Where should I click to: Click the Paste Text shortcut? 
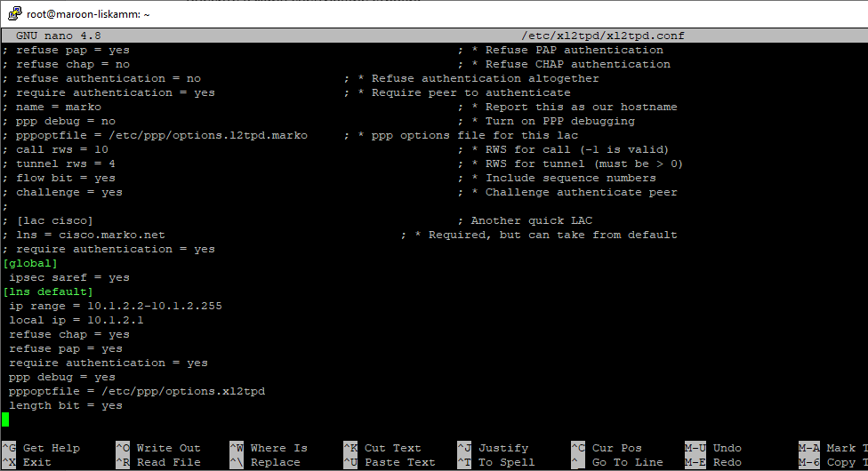point(390,462)
